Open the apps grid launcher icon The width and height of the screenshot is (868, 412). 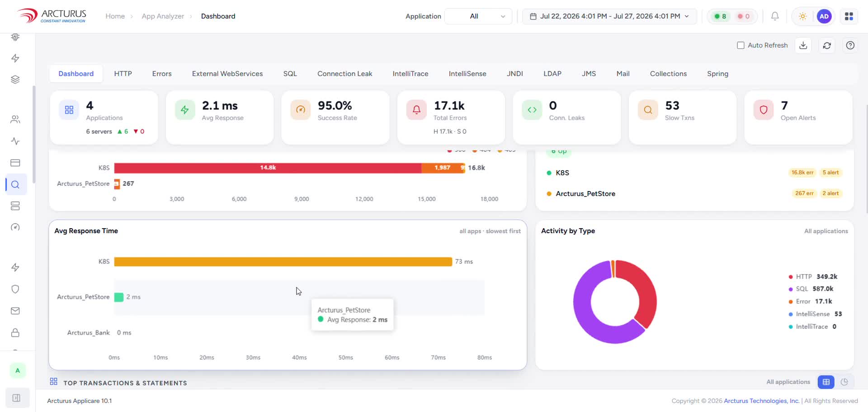tap(849, 16)
